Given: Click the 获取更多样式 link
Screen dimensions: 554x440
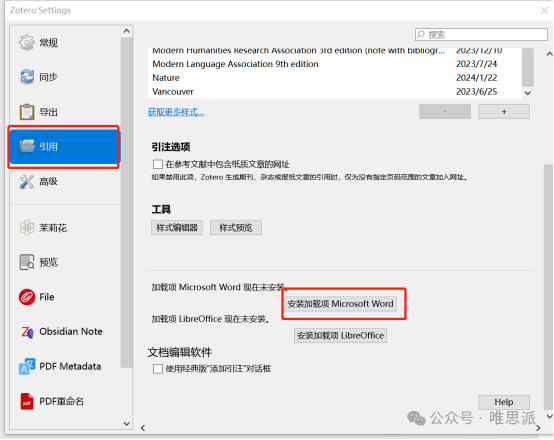Looking at the screenshot, I should (x=176, y=112).
